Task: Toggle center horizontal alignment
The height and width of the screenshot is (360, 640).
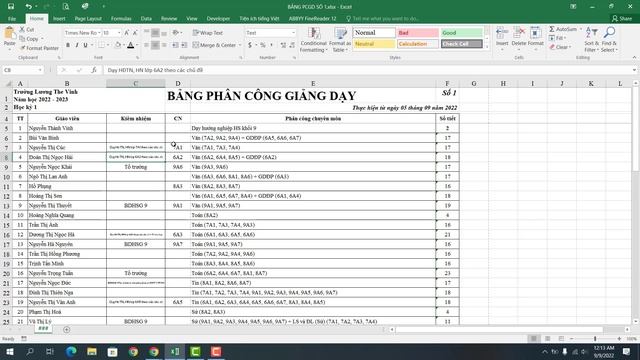Action: (155, 45)
